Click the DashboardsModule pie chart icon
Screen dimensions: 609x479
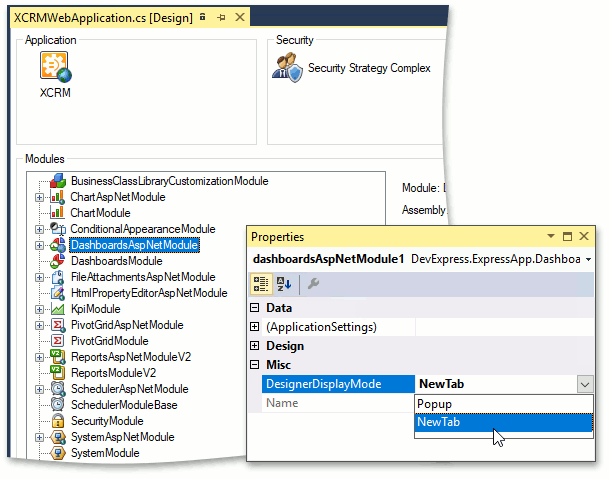pyautogui.click(x=58, y=261)
